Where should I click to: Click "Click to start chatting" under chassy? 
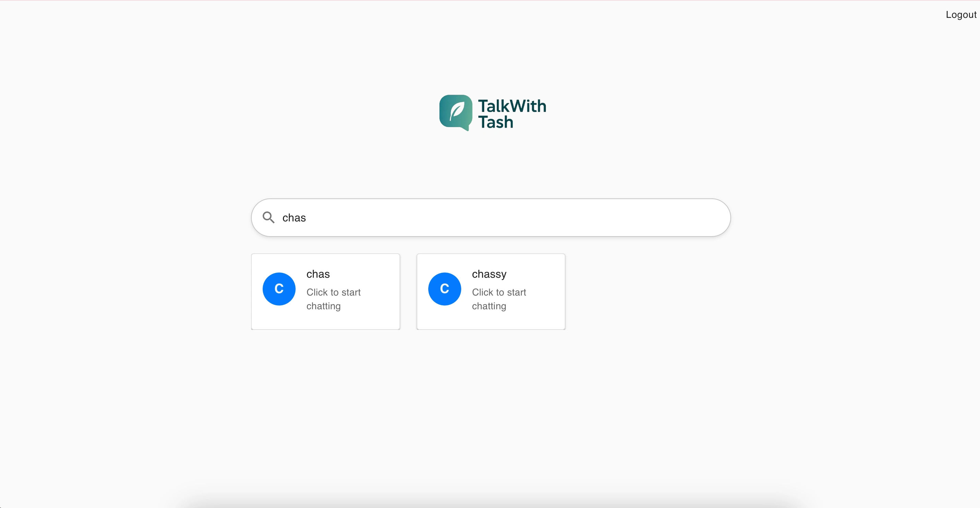pyautogui.click(x=499, y=299)
